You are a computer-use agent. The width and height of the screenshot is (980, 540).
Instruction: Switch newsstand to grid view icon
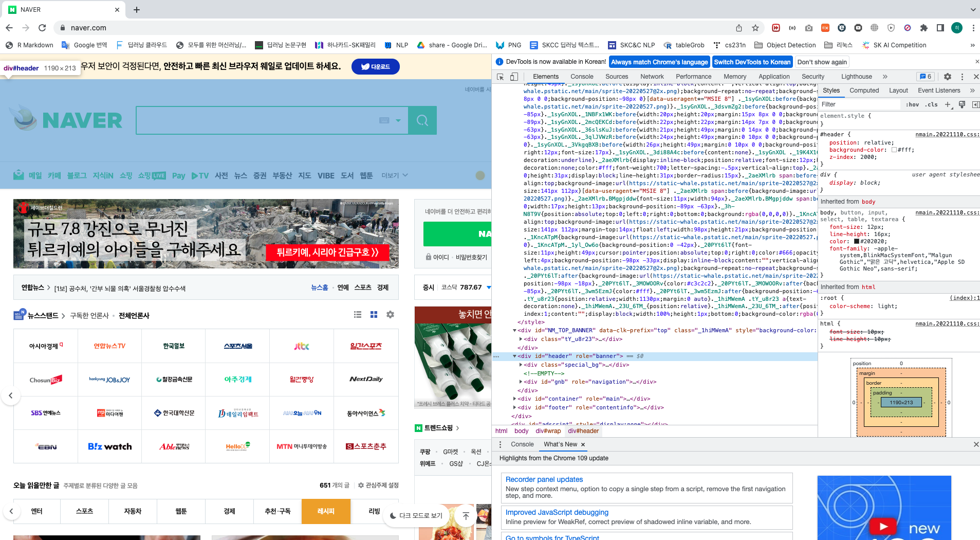point(374,314)
